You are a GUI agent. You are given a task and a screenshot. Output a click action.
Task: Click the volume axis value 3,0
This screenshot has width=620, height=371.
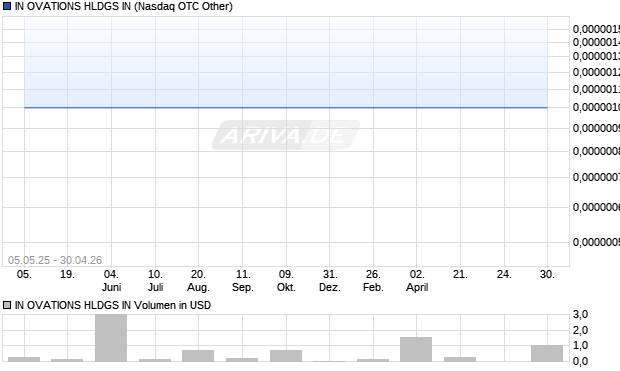[580, 314]
